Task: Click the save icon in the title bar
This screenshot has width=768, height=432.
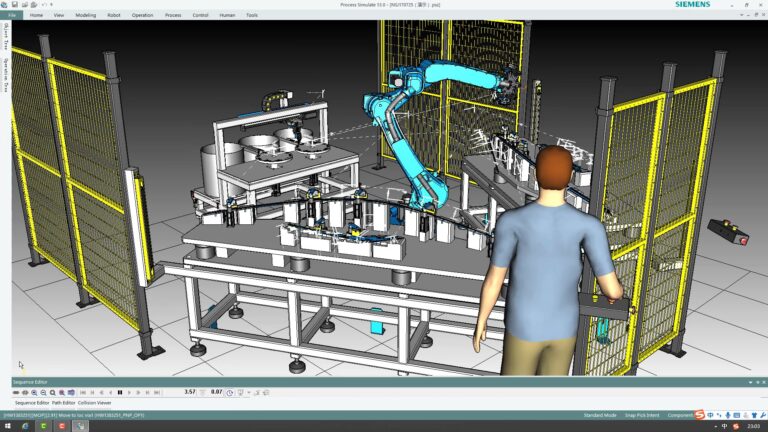Action: click(15, 4)
